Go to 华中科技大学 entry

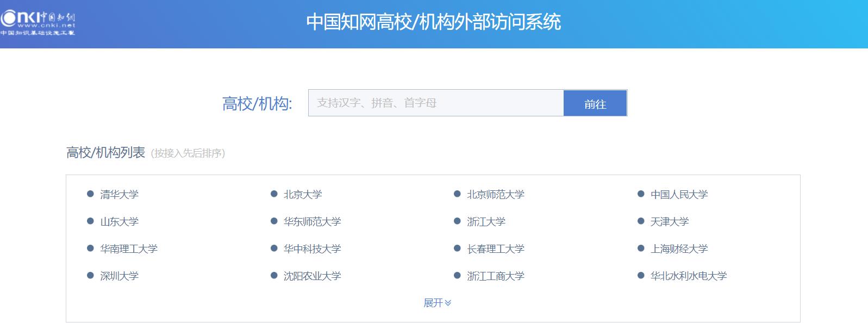(x=312, y=249)
